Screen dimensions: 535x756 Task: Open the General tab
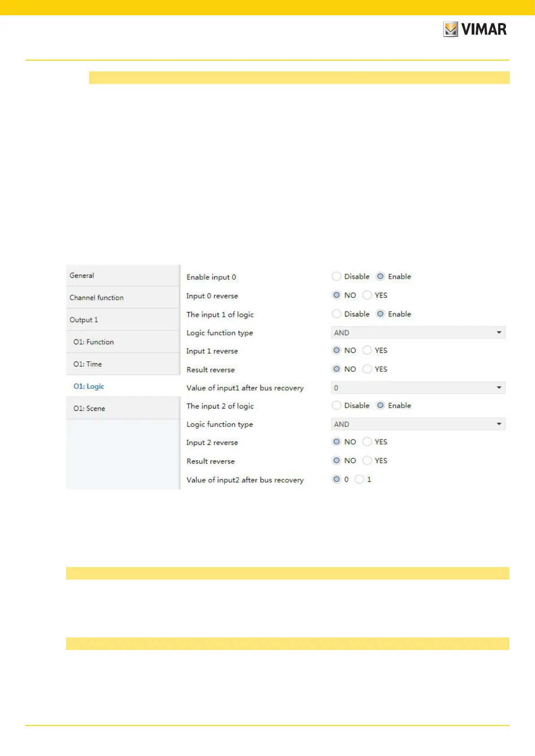[123, 276]
